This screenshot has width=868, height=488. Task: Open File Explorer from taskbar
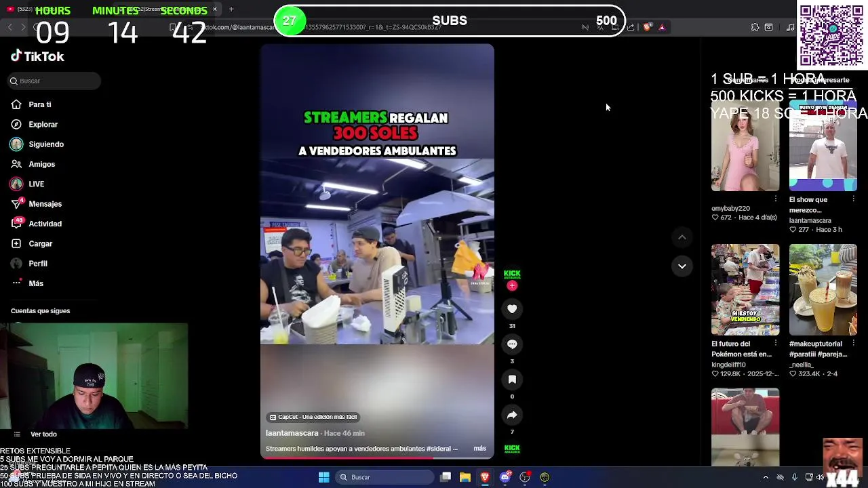click(465, 477)
